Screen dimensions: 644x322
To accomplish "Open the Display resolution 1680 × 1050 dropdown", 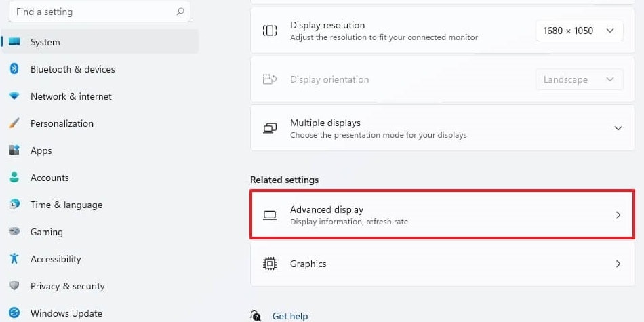I will [x=579, y=31].
